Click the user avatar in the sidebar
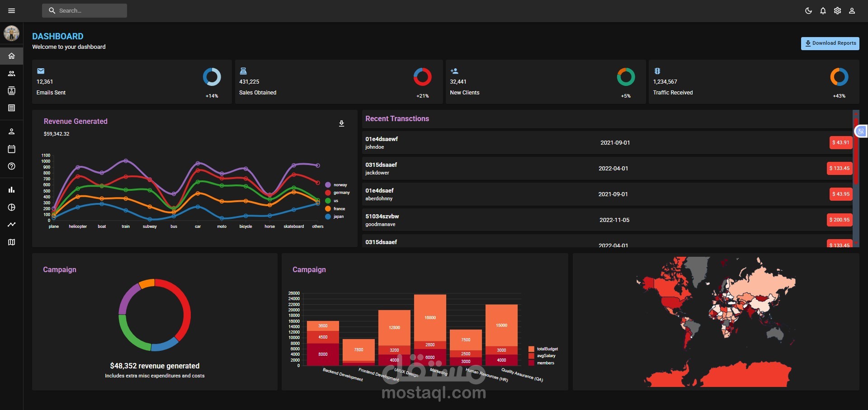This screenshot has width=868, height=410. (11, 33)
